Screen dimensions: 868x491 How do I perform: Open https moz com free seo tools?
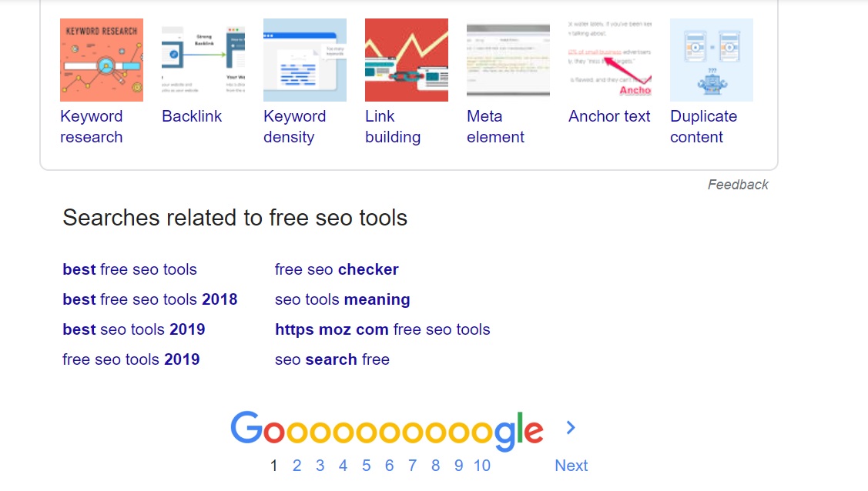(x=383, y=329)
